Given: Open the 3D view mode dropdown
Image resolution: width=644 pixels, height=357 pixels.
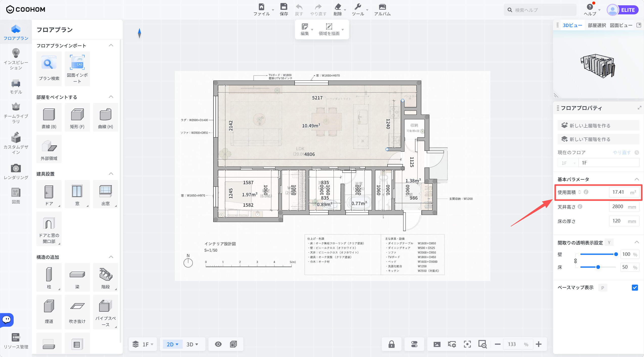Looking at the screenshot, I should pyautogui.click(x=192, y=344).
